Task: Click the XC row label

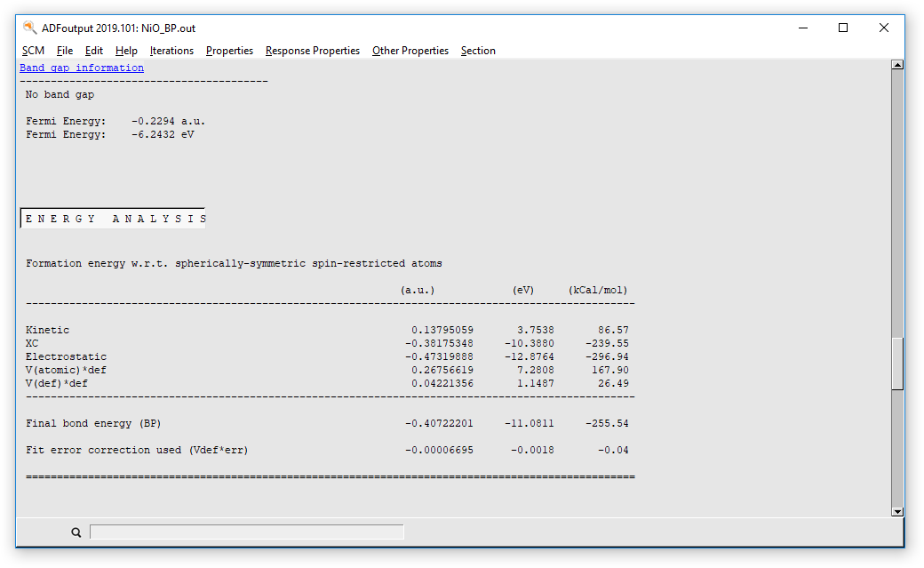Action: 32,343
